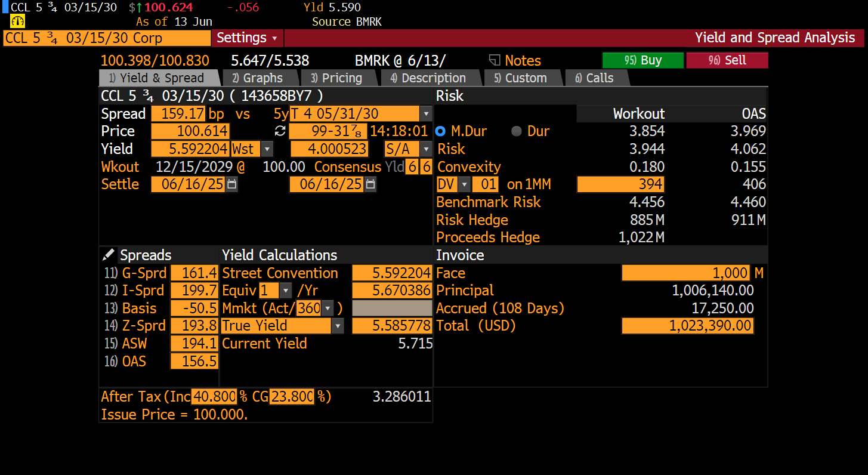Click the Wkout date 12/15/2029
868x475 pixels.
coord(194,167)
